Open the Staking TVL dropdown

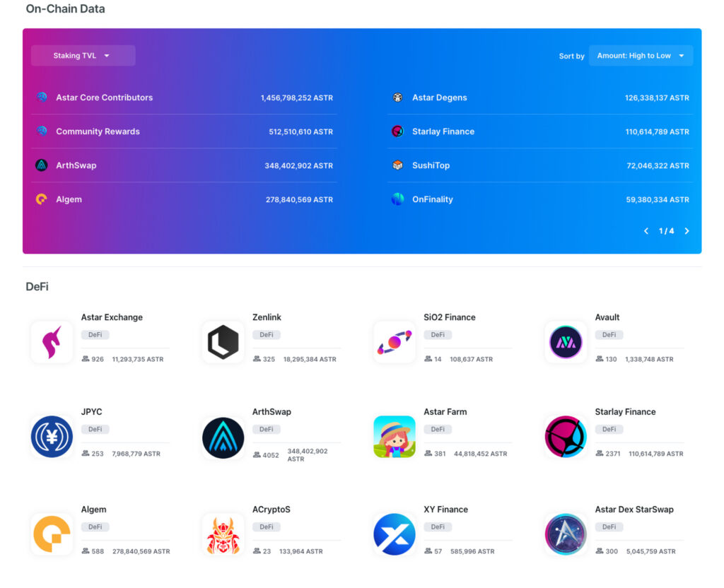pyautogui.click(x=83, y=56)
